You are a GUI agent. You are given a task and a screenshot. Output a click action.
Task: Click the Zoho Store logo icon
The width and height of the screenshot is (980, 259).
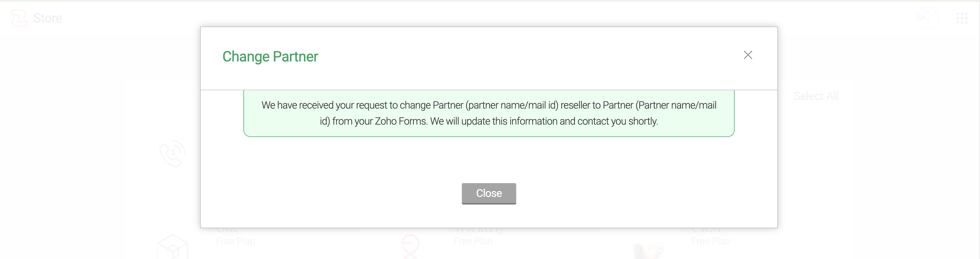pos(19,18)
